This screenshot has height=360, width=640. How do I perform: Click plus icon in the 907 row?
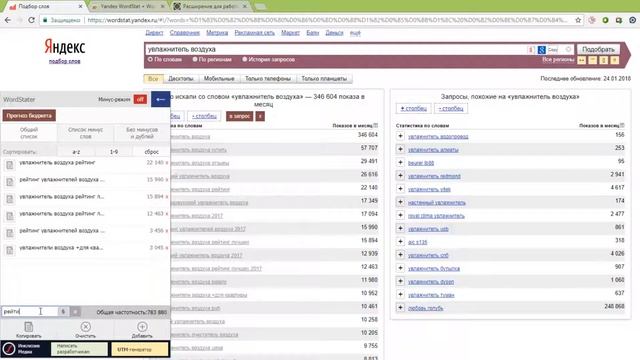400,268
